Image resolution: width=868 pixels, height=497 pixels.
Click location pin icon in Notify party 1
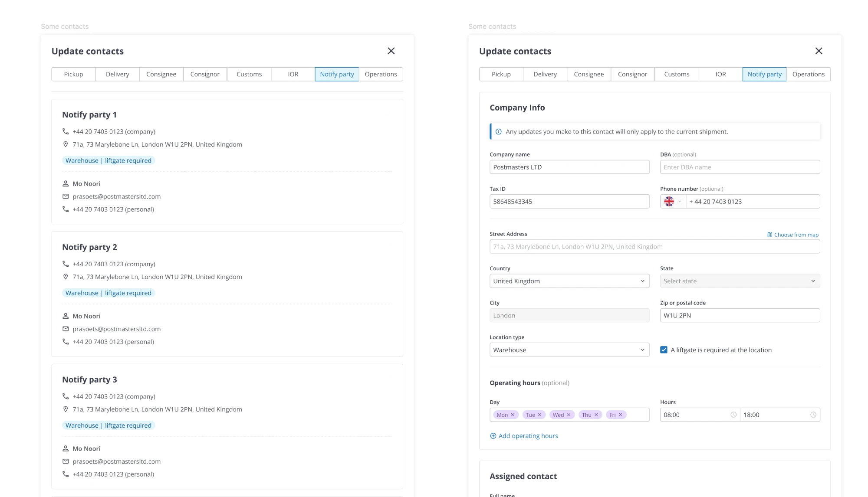(x=66, y=144)
